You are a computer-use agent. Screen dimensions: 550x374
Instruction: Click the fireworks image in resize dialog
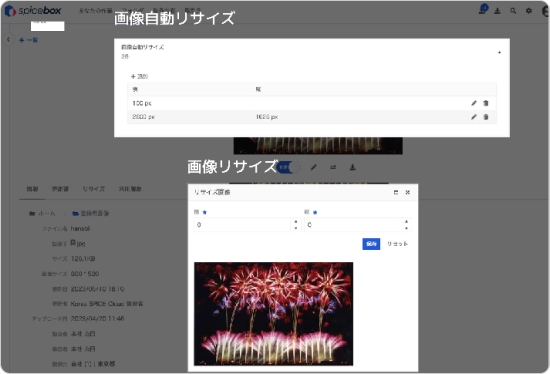point(274,314)
